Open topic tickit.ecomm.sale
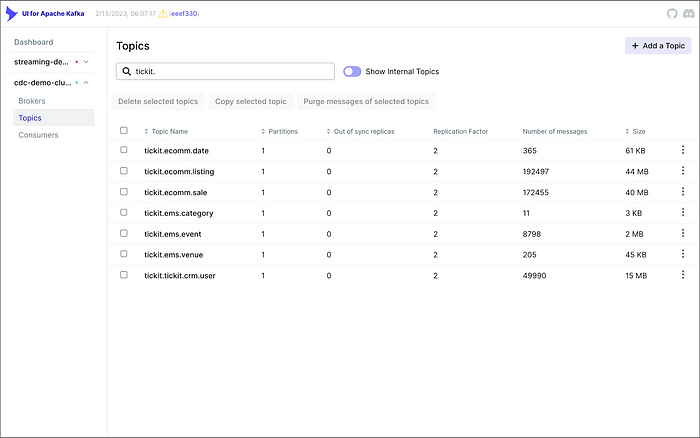700x438 pixels. pyautogui.click(x=175, y=192)
